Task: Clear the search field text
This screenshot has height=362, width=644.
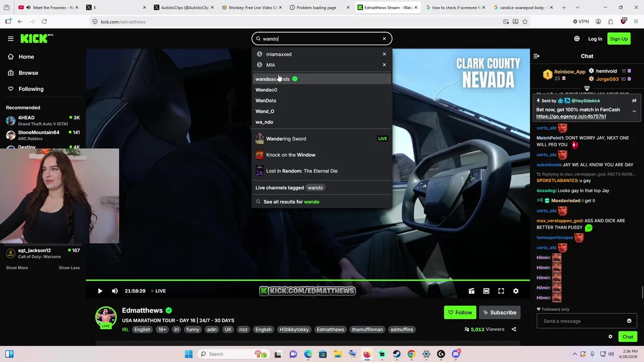Action: [x=384, y=39]
